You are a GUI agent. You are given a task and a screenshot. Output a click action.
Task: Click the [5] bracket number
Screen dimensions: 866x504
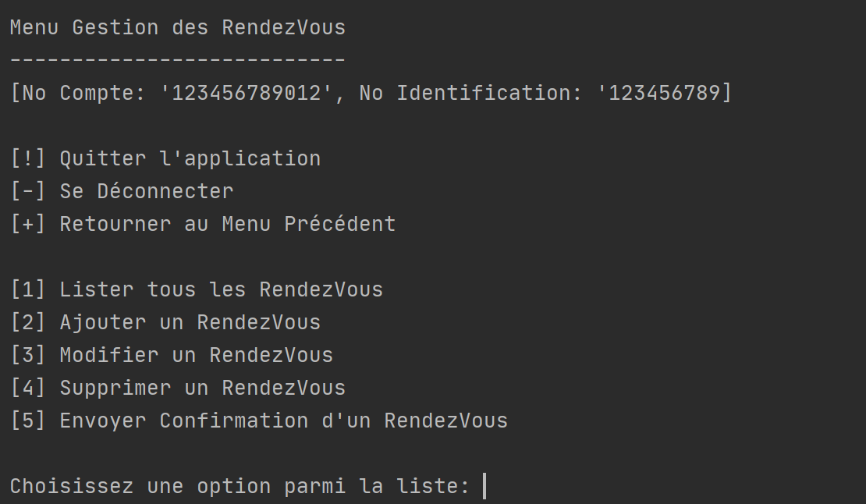click(x=28, y=421)
